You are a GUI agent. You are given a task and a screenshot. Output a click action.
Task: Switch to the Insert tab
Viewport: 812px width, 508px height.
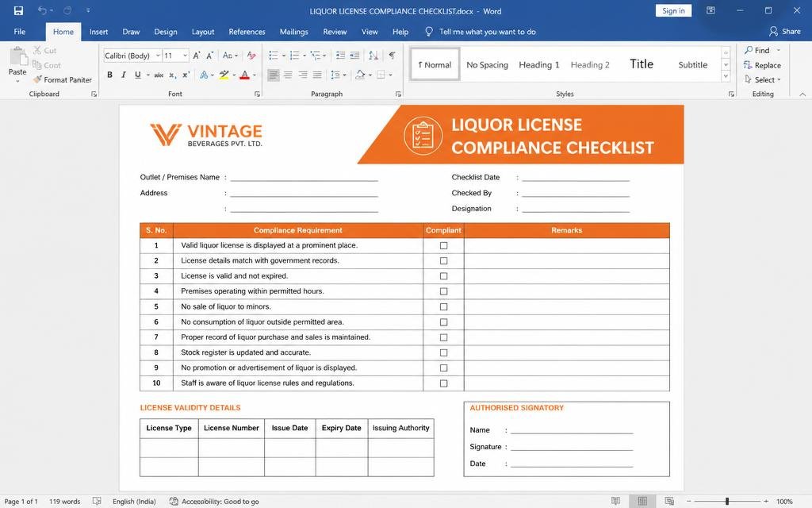[98, 32]
